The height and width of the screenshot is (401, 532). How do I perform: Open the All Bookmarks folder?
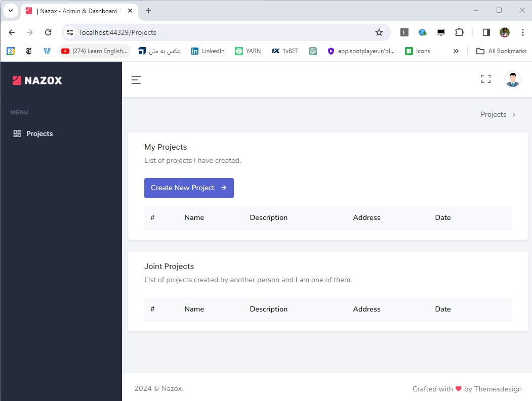[x=502, y=51]
